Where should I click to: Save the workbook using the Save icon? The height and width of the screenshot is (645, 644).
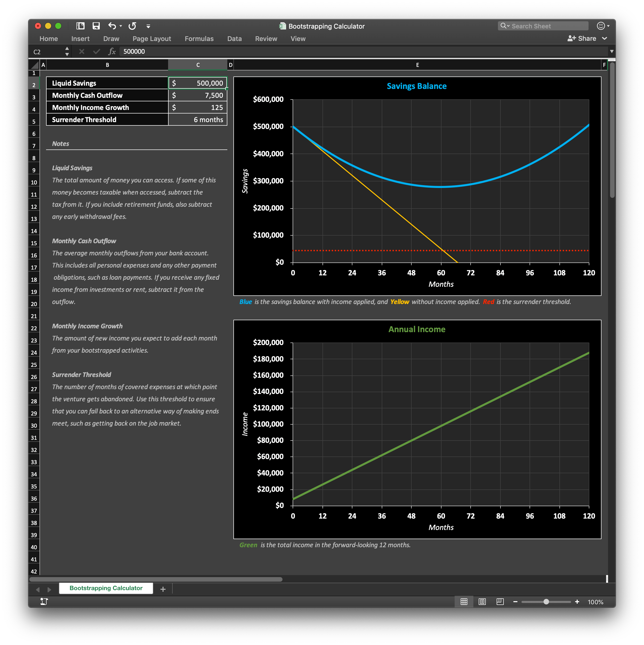tap(96, 26)
